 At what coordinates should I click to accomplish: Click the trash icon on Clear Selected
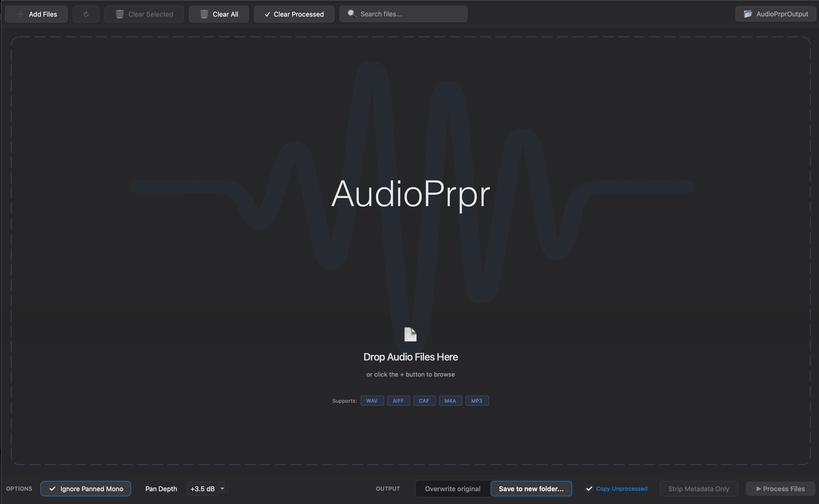[x=119, y=14]
